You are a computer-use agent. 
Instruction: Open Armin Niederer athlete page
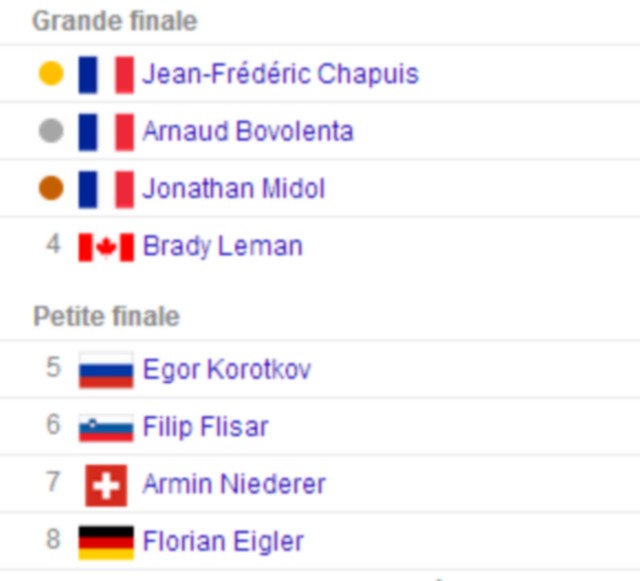[234, 484]
